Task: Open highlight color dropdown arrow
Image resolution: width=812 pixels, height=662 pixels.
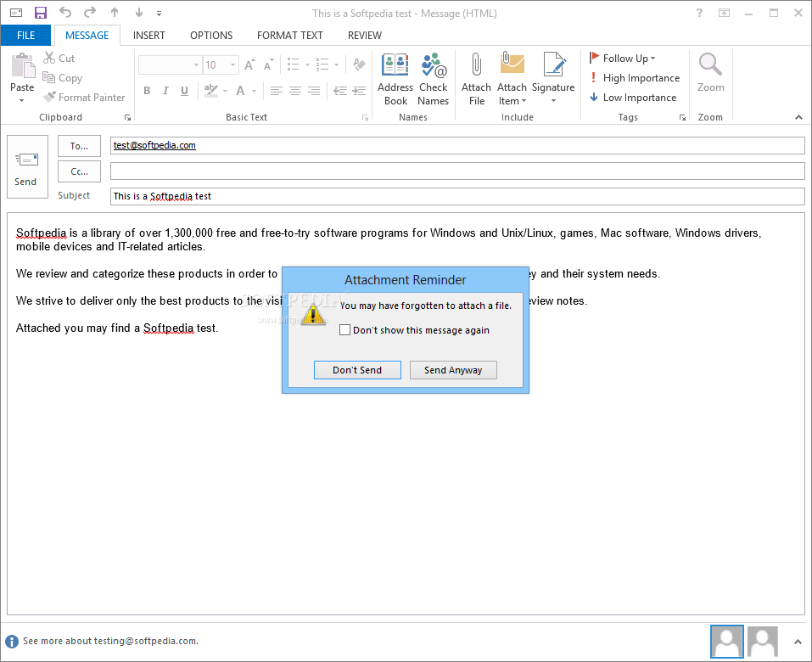Action: 225,91
